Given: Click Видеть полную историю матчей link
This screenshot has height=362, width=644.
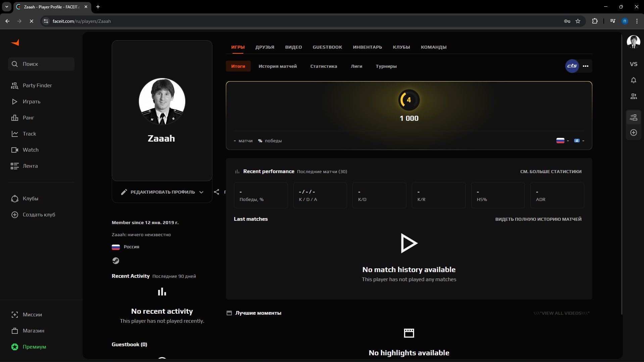Looking at the screenshot, I should click(538, 219).
